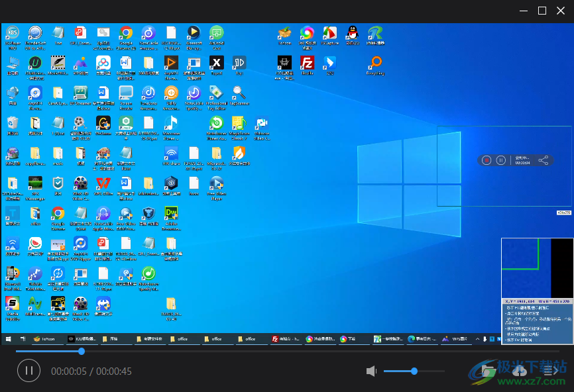Open the copyfilena... folder

click(35, 156)
